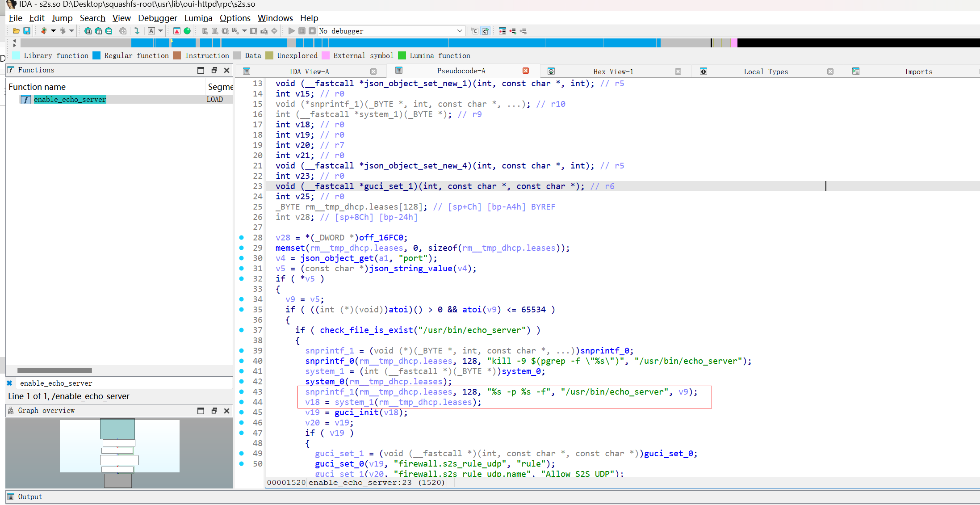The height and width of the screenshot is (505, 980).
Task: Switch to the Imports tab
Action: point(918,72)
